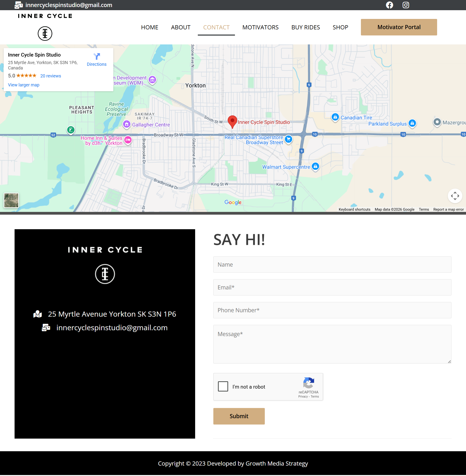The image size is (466, 476).
Task: Click the Directions arrow icon on map card
Action: pyautogui.click(x=97, y=57)
